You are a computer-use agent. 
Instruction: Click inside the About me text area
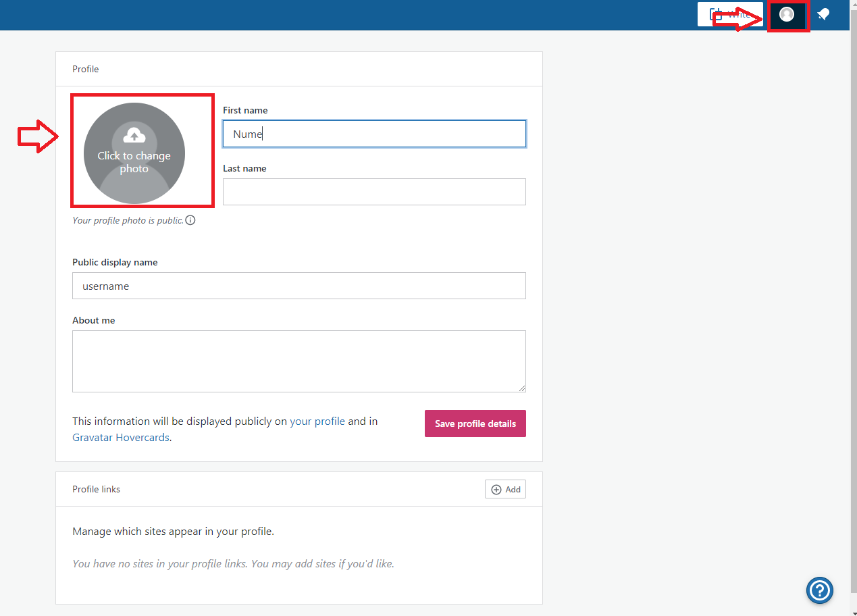(298, 361)
